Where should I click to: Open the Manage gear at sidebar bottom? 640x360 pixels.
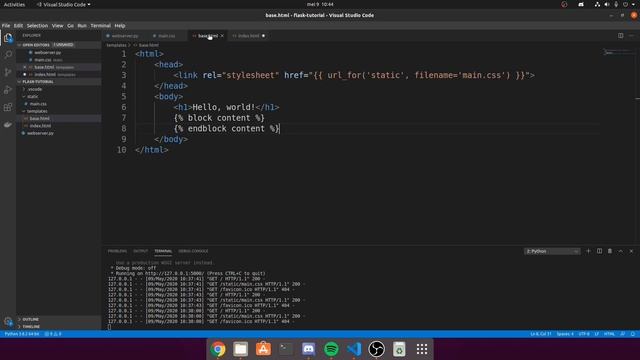coord(8,322)
